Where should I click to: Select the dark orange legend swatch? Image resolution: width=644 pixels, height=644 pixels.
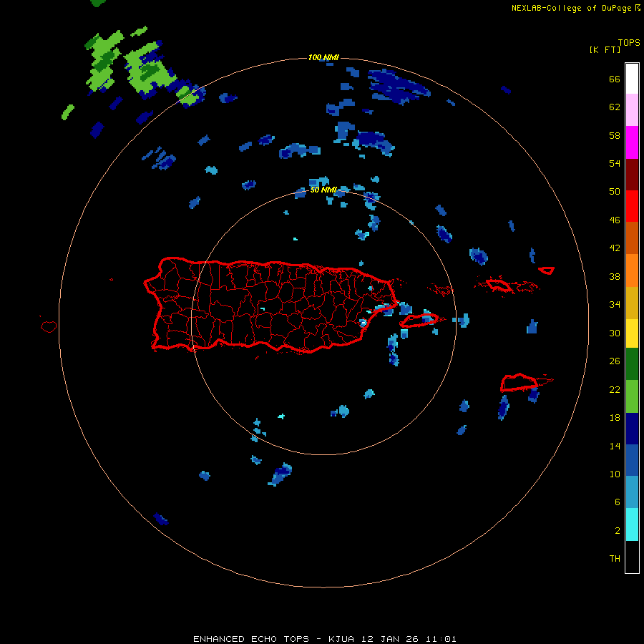point(632,238)
